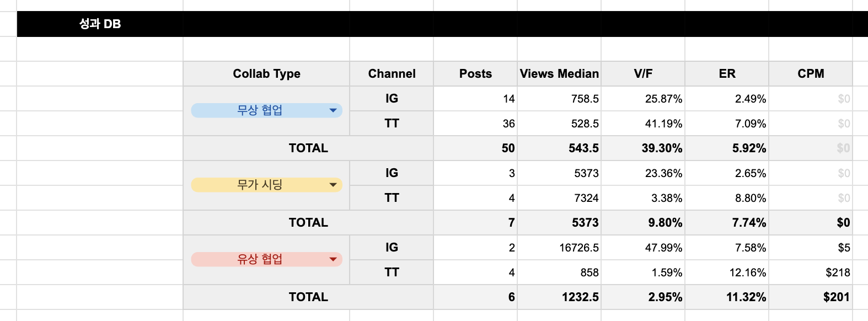Screen dimensions: 868x321
Task: Open the 무가 시딩 dropdown arrow
Action: 333,185
